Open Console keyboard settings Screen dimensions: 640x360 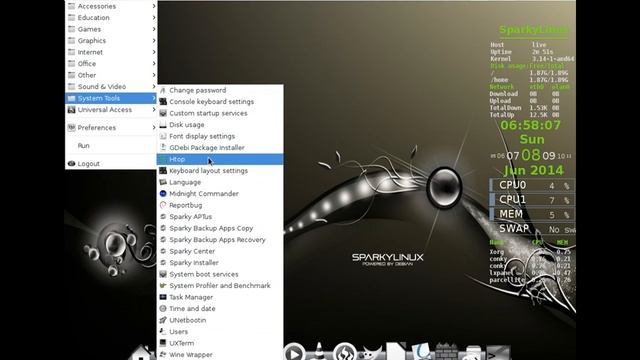220,102
